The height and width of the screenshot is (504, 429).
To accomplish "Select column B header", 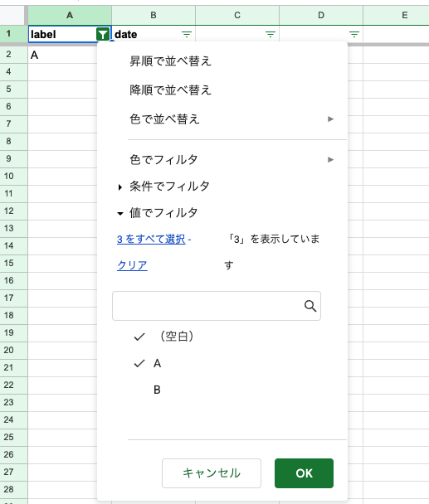I will pos(154,15).
